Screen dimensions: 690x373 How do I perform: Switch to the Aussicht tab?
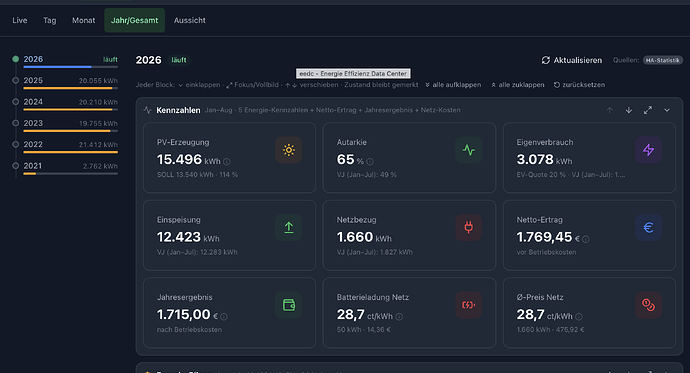tap(190, 20)
